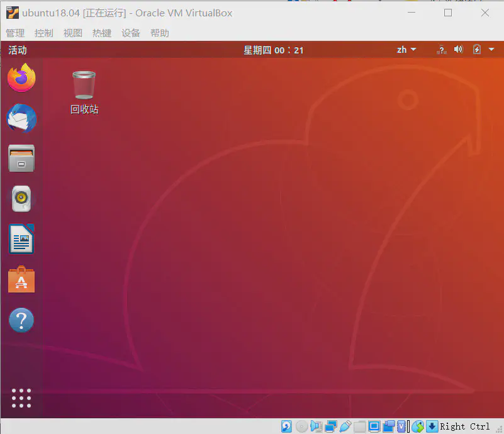Click the VirtualBox hard disk activity icon
The image size is (504, 434).
286,426
